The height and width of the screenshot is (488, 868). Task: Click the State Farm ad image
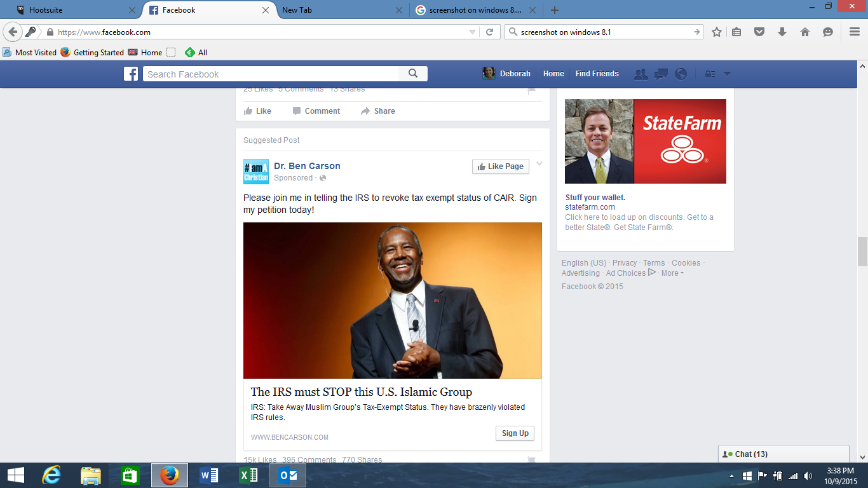click(646, 141)
